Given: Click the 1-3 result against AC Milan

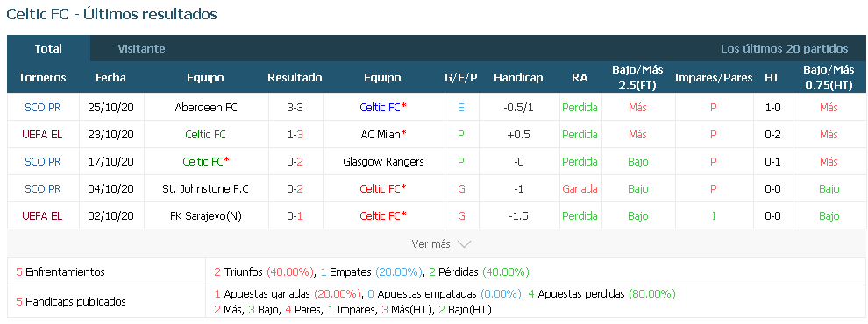Looking at the screenshot, I should tap(295, 134).
